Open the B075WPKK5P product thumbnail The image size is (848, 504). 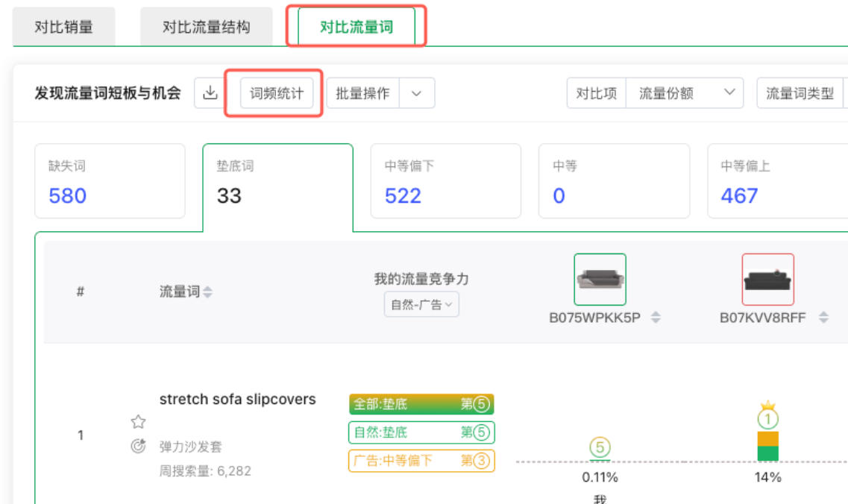point(600,280)
